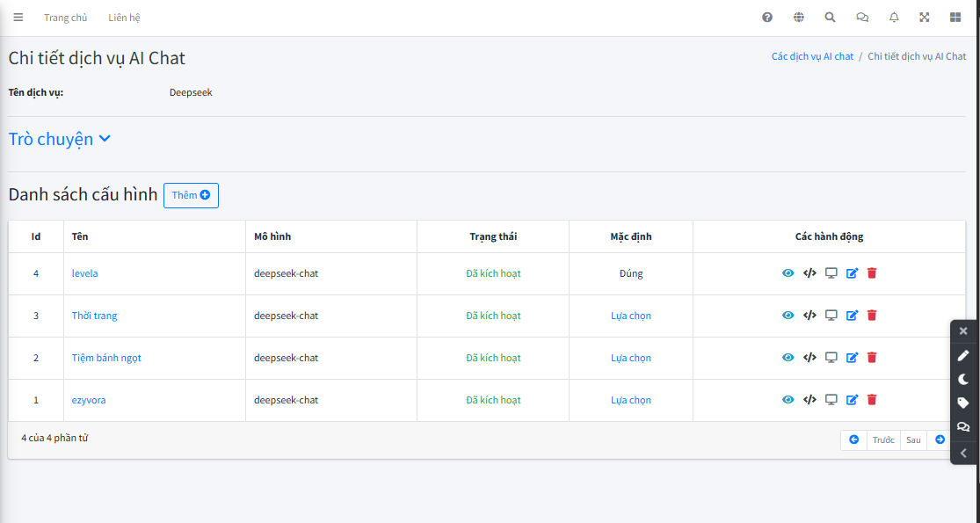Viewport: 980px width, 523px height.
Task: Open the hamburger sidebar menu
Action: click(18, 18)
